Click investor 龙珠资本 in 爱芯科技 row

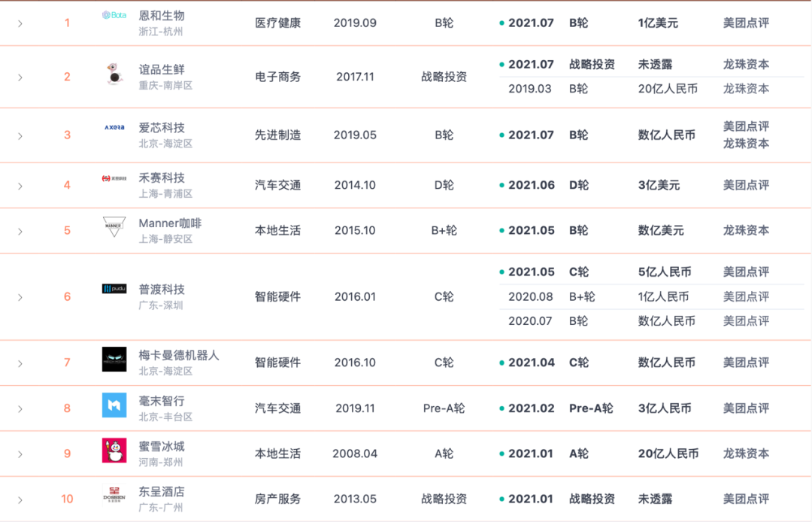tap(747, 144)
